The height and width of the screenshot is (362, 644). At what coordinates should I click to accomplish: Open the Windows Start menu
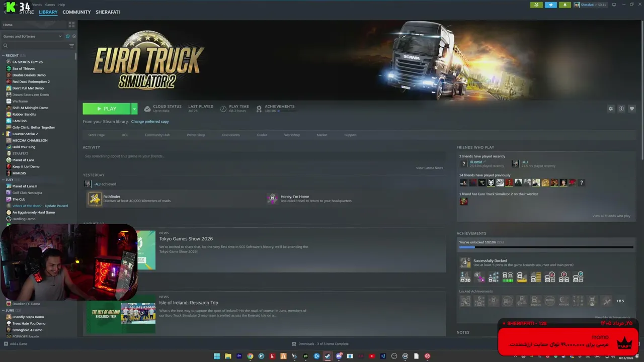click(x=217, y=356)
